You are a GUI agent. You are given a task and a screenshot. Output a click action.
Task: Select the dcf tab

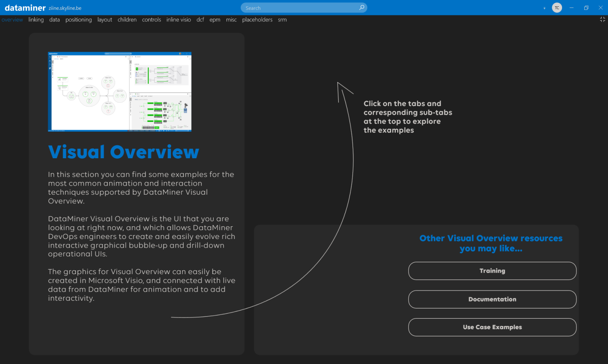coord(200,19)
